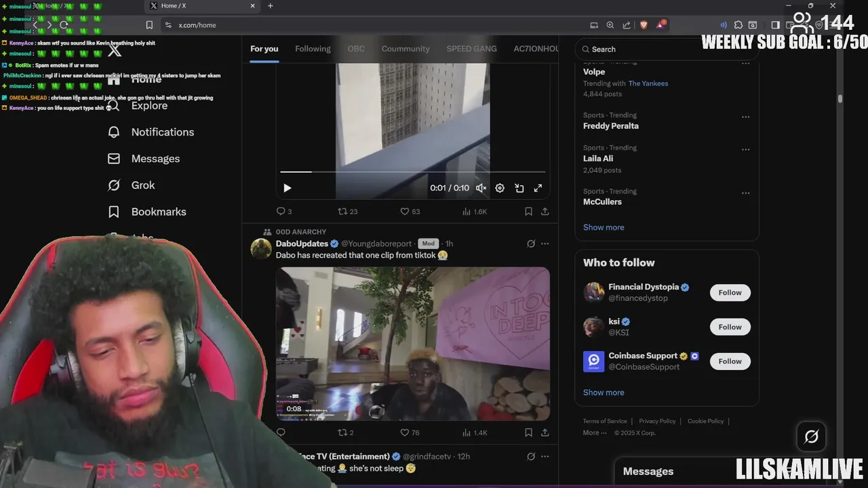Open Grok action on grindfacetv post
This screenshot has width=868, height=488.
(531, 456)
